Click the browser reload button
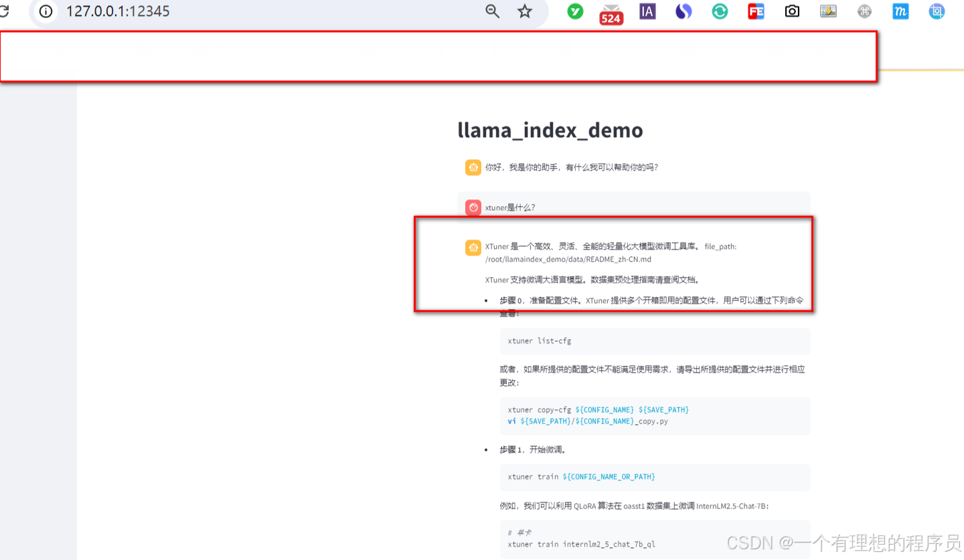Screen dimensions: 964x560 coord(4,11)
